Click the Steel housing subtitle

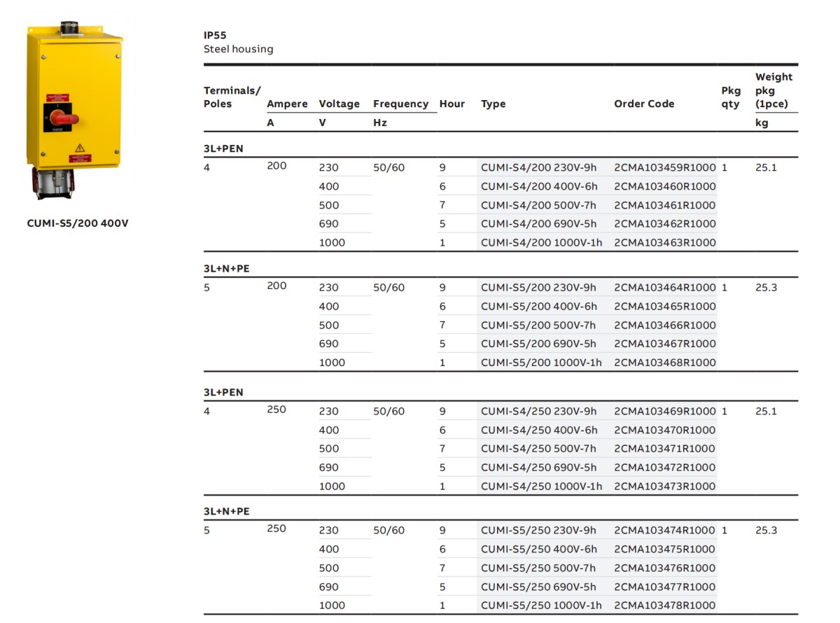click(239, 49)
